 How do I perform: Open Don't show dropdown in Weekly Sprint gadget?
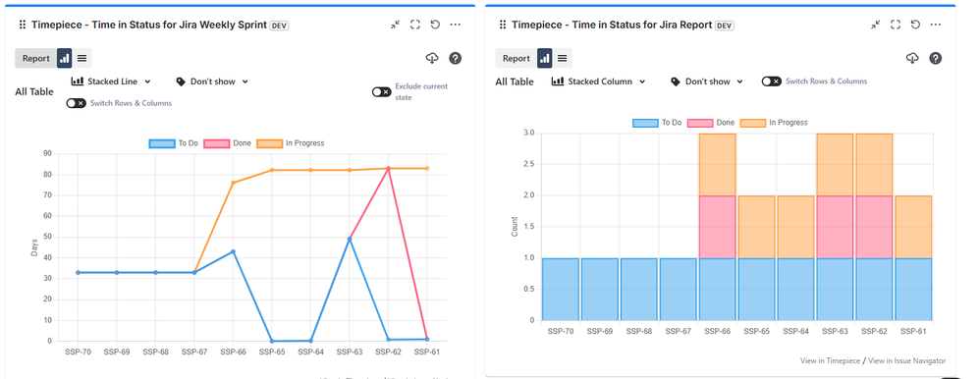[x=212, y=81]
